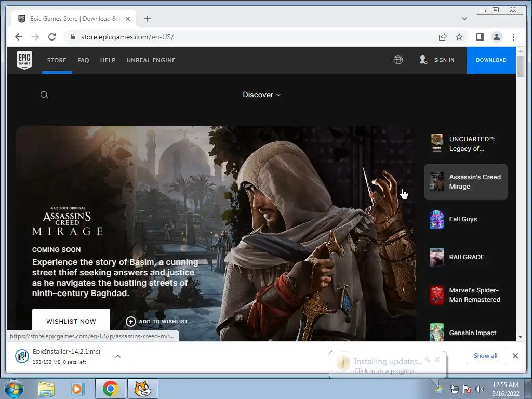532x399 pixels.
Task: Open the language globe icon
Action: pos(398,60)
